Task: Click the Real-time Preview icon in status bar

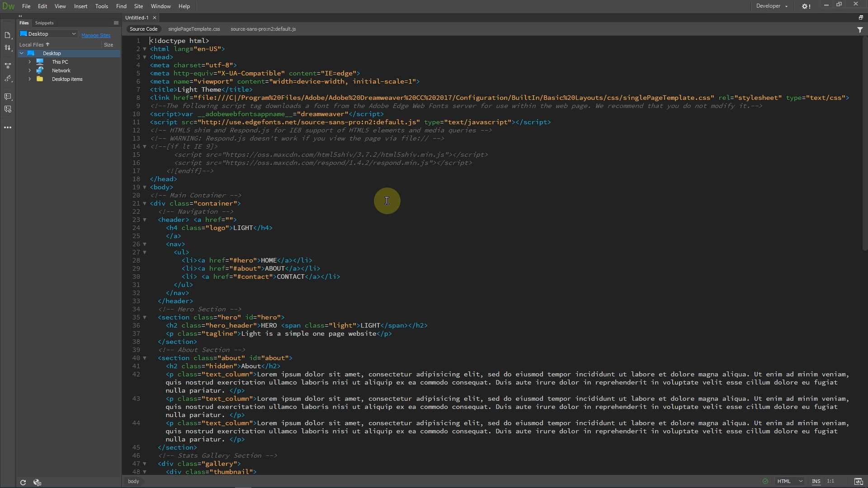Action: click(859, 481)
